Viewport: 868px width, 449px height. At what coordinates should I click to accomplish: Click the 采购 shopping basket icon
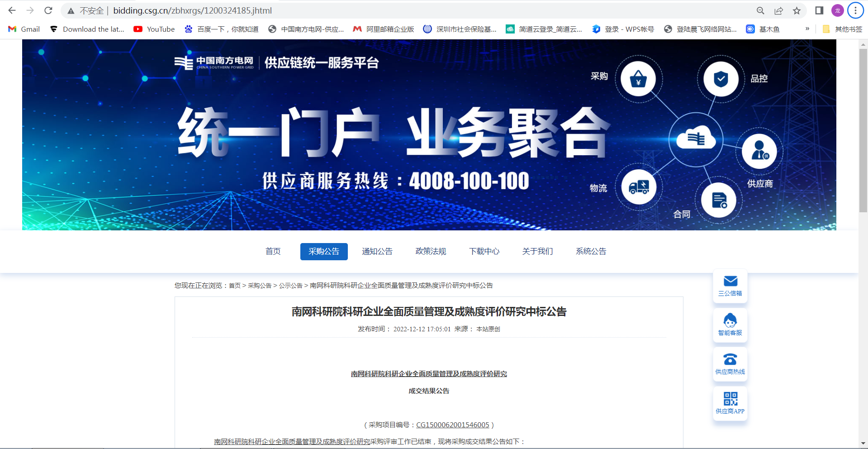(x=638, y=79)
